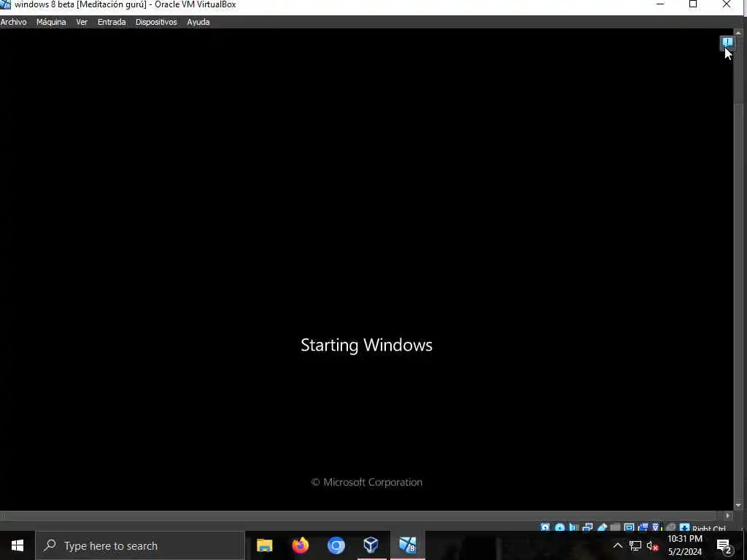Click the keyboard capture arrow icon
The height and width of the screenshot is (560, 747).
(x=684, y=528)
